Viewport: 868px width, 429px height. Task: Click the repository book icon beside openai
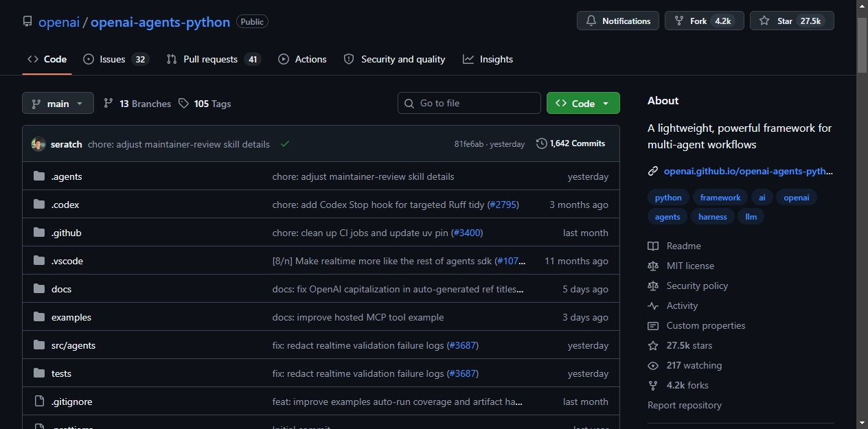click(x=27, y=22)
